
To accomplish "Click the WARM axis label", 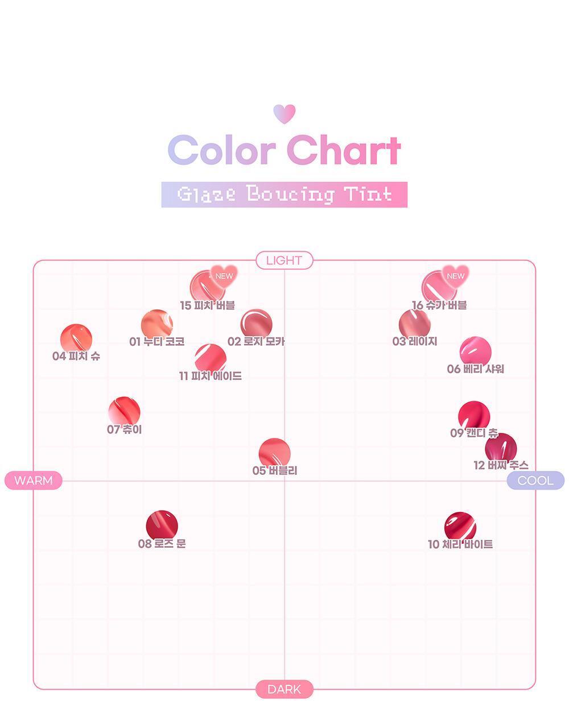I will point(33,481).
